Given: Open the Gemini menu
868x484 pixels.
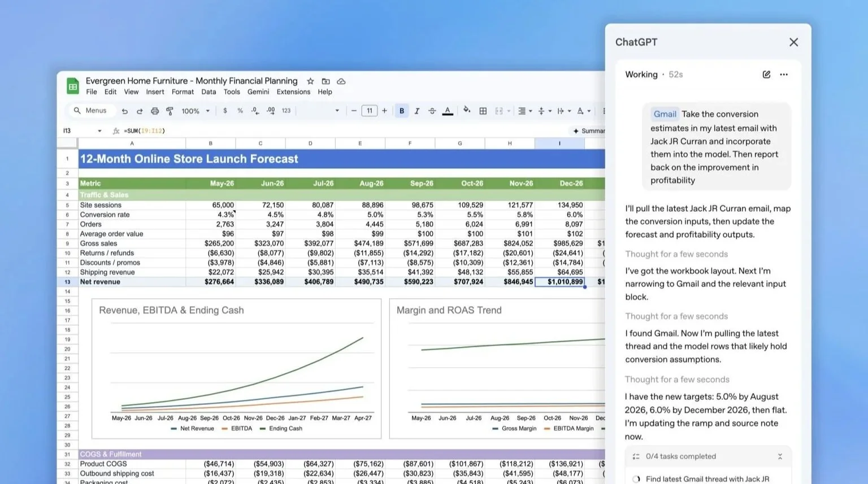Looking at the screenshot, I should (258, 92).
